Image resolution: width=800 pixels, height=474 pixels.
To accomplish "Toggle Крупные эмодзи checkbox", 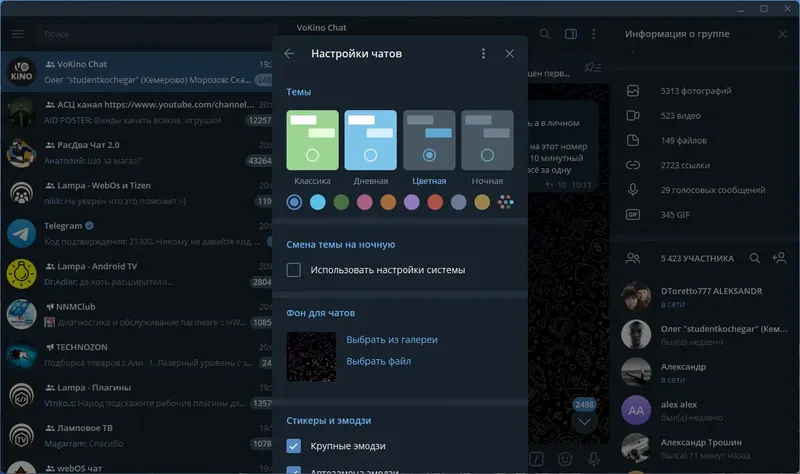I will coord(294,446).
